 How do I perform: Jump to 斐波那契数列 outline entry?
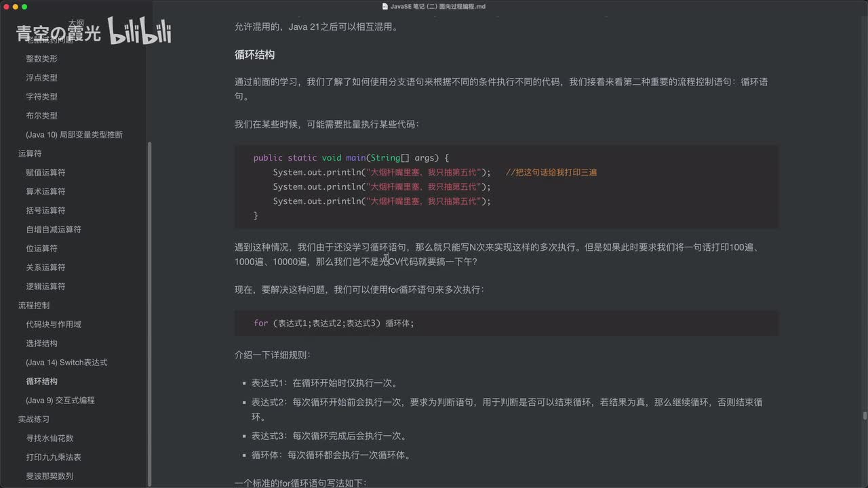coord(50,476)
